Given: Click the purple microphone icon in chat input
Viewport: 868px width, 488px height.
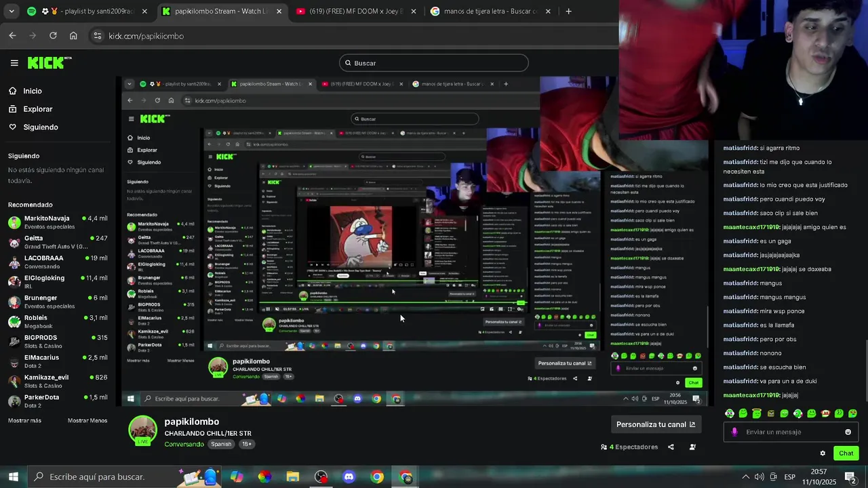Looking at the screenshot, I should [x=734, y=432].
